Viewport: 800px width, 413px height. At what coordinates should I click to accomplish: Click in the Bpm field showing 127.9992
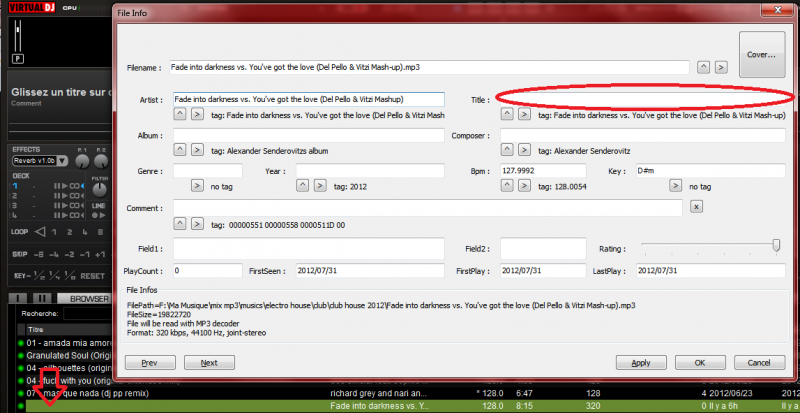[x=543, y=171]
